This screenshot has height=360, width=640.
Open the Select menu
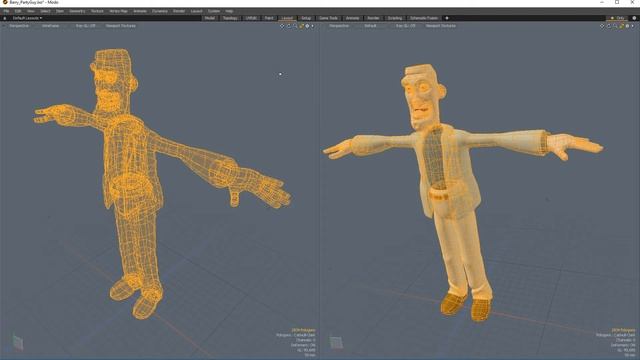coord(45,11)
